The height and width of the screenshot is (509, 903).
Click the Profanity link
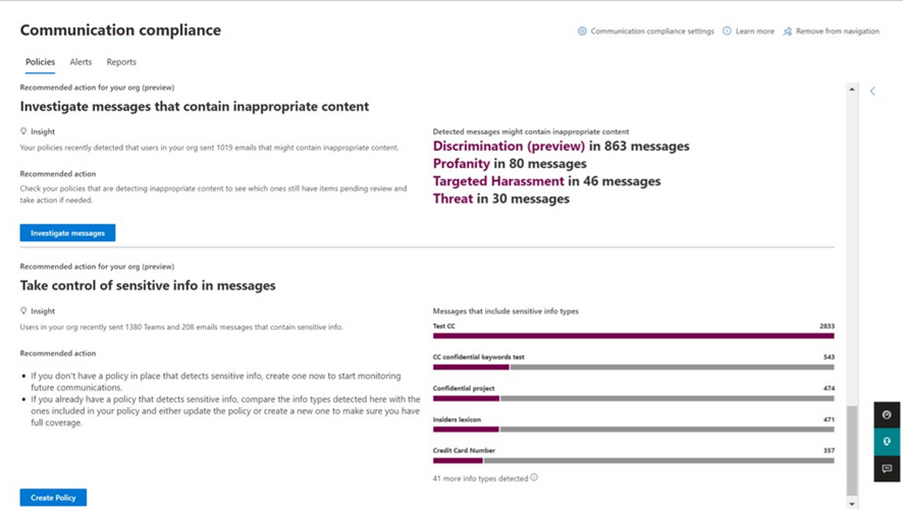pyautogui.click(x=461, y=164)
